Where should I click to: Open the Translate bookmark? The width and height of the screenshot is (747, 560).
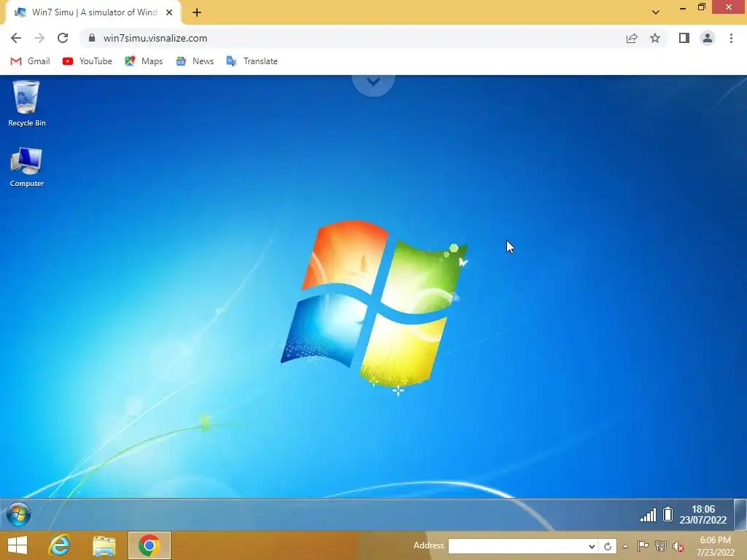click(x=252, y=61)
